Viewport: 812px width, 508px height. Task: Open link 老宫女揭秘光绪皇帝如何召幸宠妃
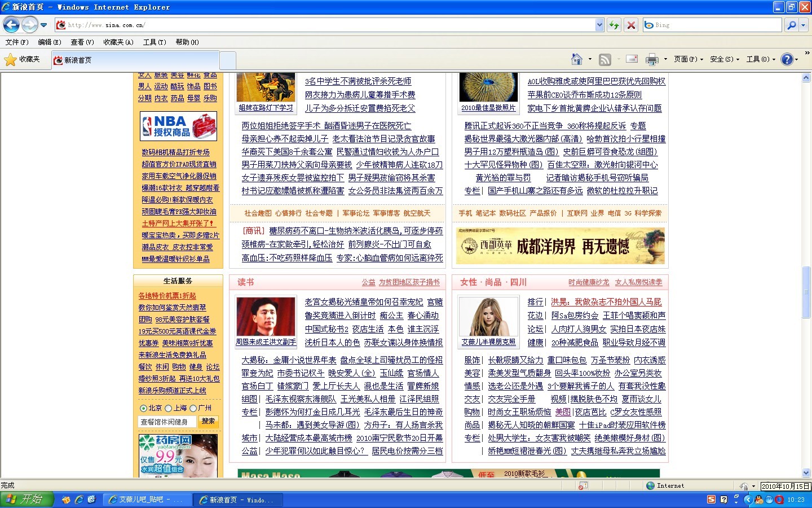coord(364,303)
